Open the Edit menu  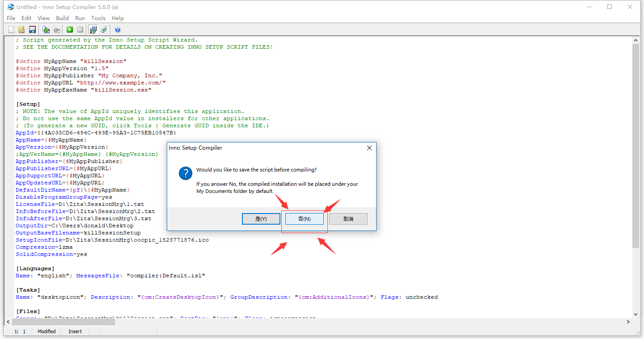(26, 18)
